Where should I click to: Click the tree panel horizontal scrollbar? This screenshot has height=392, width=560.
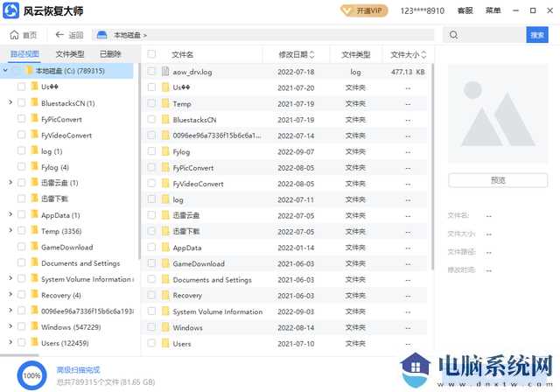click(x=19, y=355)
